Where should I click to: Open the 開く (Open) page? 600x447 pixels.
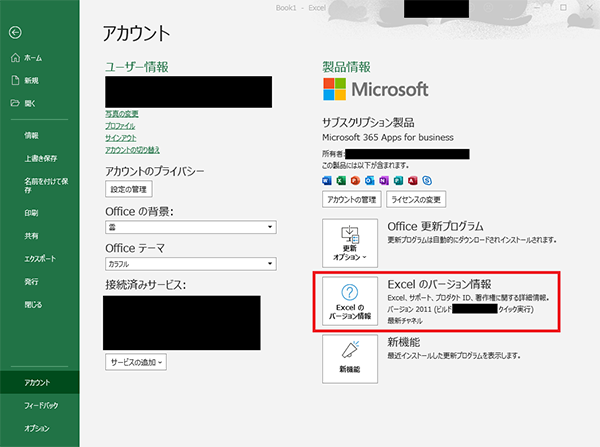(23, 103)
